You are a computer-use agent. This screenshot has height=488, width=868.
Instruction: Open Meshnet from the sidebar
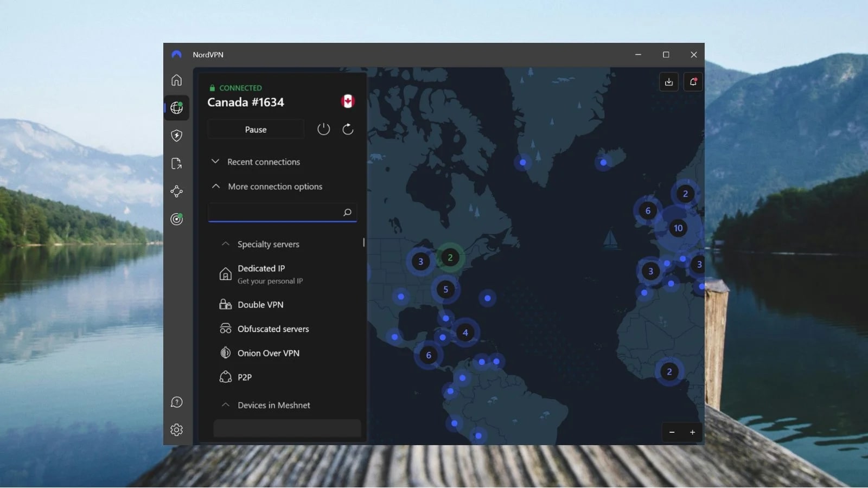[176, 191]
